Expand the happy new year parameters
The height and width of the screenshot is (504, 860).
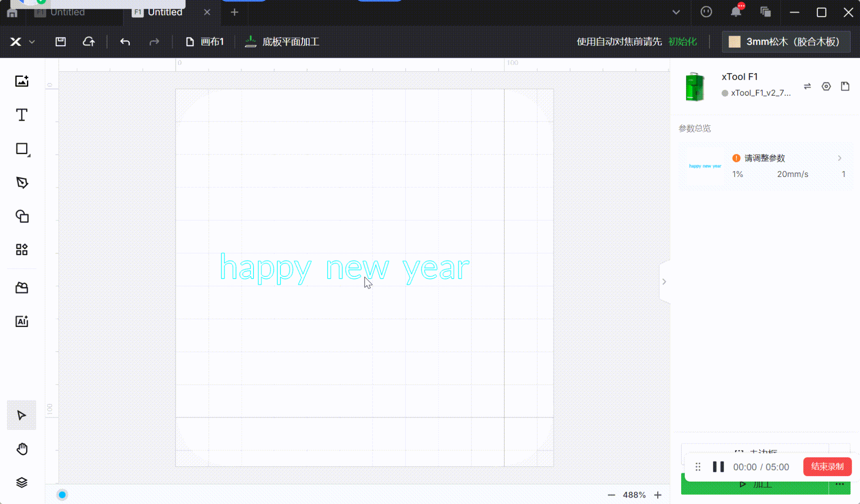(x=839, y=158)
